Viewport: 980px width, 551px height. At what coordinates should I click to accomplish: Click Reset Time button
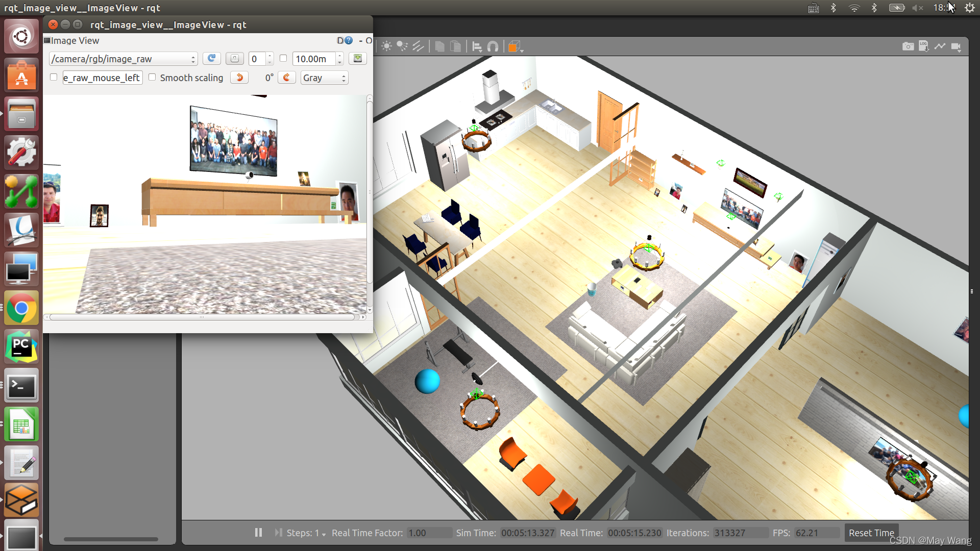click(x=871, y=533)
